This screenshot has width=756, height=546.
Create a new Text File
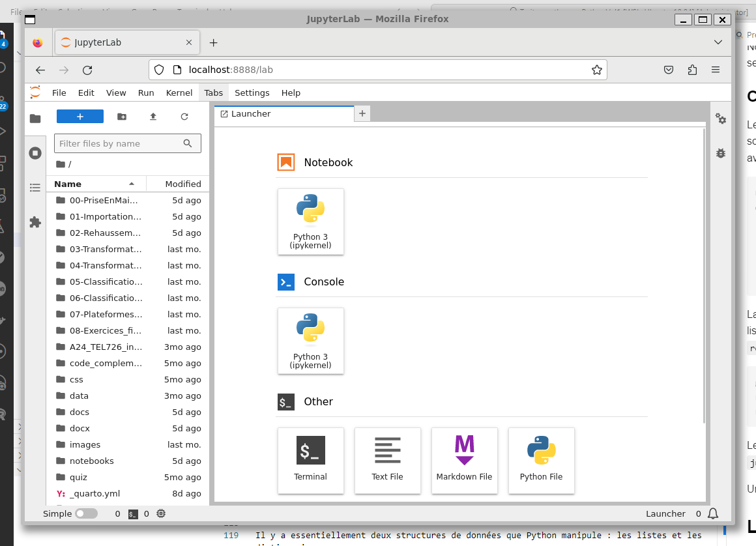click(x=388, y=461)
